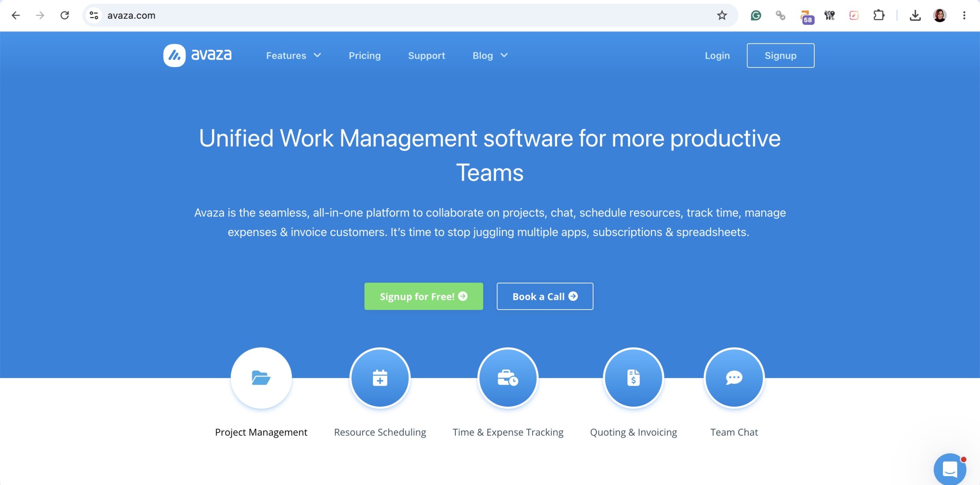Viewport: 980px width, 485px height.
Task: Click the browser forward arrow
Action: click(x=40, y=15)
